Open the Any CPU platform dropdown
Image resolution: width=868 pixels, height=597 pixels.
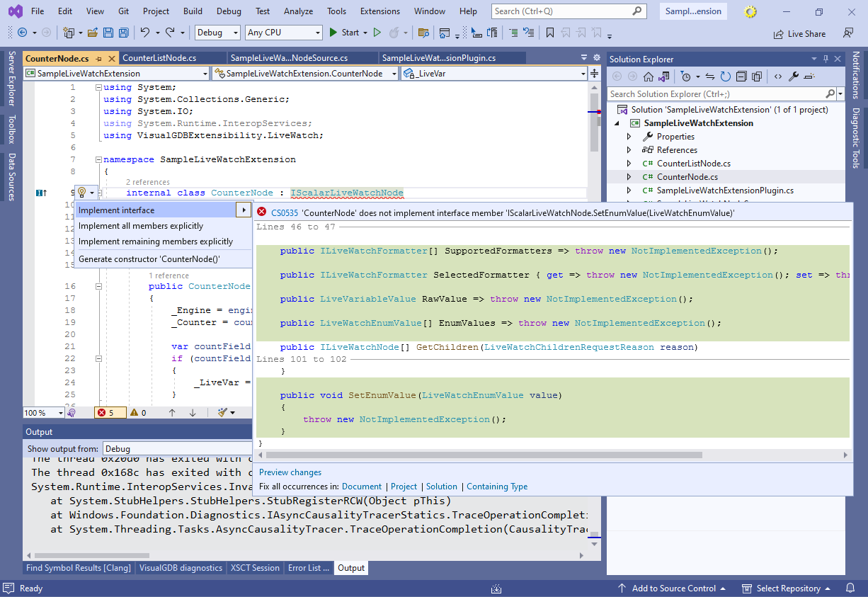coord(283,33)
